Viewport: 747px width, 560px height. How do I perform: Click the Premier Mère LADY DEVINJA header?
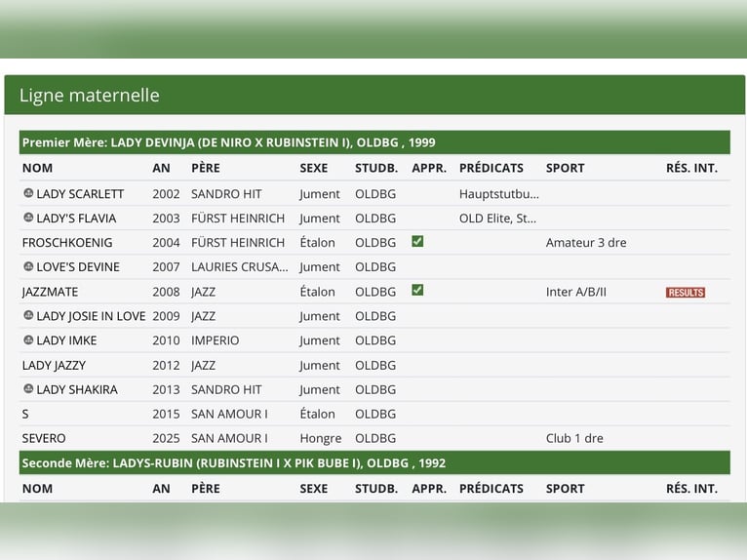click(374, 142)
